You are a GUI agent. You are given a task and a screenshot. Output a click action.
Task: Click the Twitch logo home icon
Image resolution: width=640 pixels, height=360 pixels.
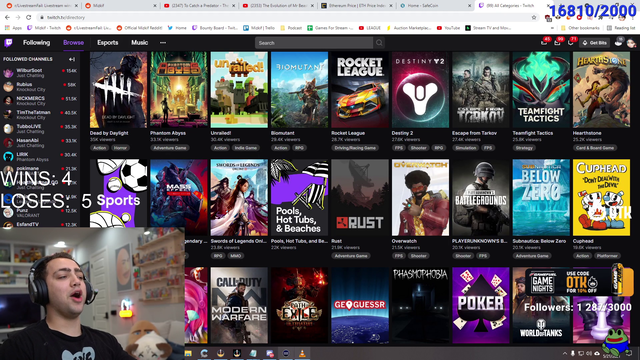[x=8, y=42]
